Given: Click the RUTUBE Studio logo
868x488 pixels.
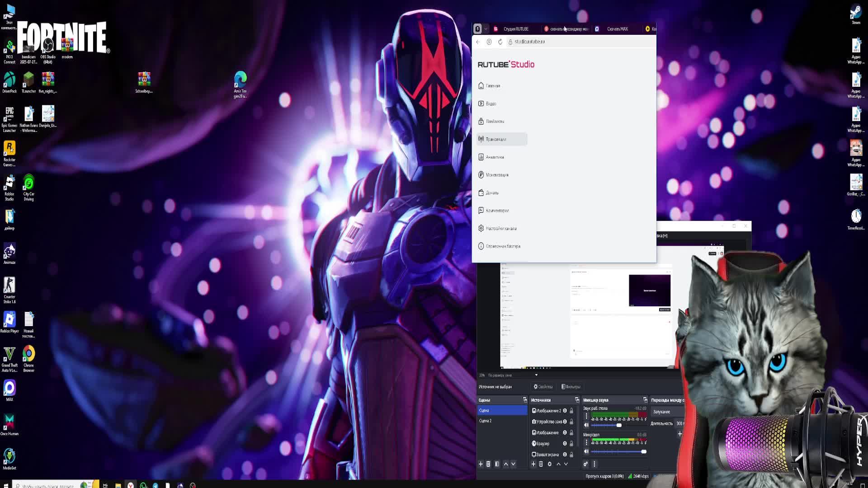Looking at the screenshot, I should pos(506,65).
